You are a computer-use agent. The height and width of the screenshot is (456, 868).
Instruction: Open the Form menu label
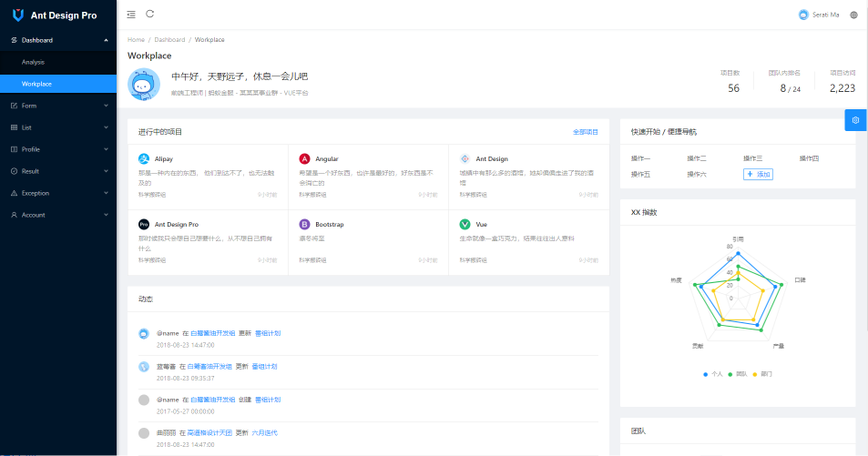pyautogui.click(x=29, y=106)
